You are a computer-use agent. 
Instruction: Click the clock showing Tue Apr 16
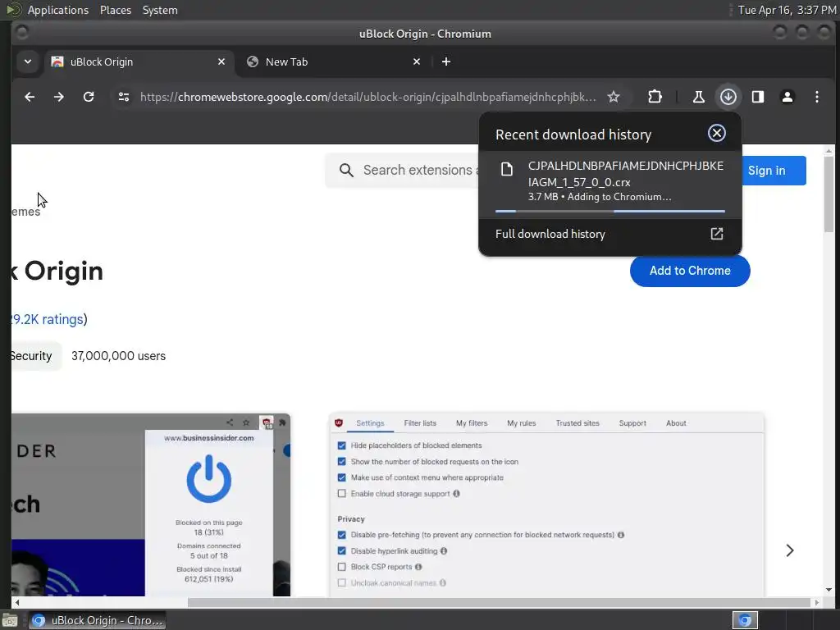coord(787,10)
